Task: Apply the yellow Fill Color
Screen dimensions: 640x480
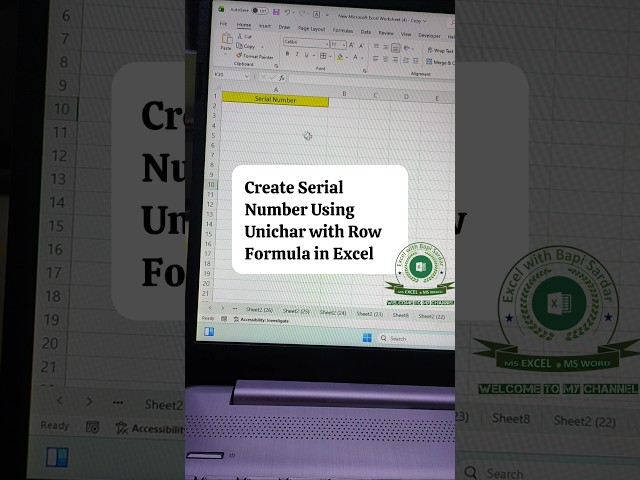Action: click(340, 57)
